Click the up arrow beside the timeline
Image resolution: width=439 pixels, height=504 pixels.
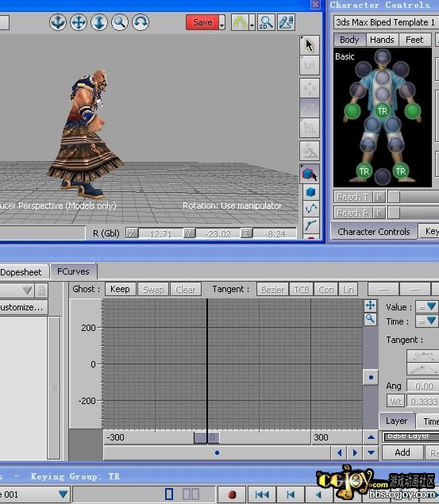click(x=371, y=437)
